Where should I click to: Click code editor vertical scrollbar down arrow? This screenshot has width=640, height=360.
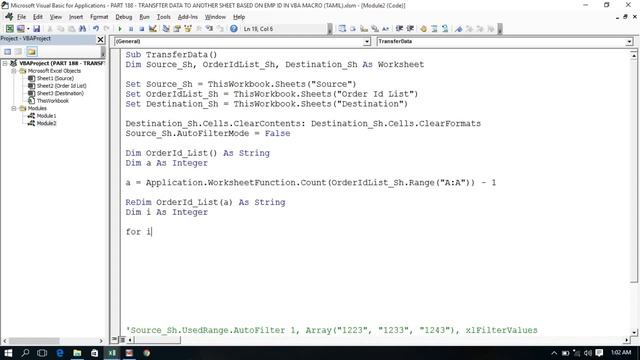(634, 333)
